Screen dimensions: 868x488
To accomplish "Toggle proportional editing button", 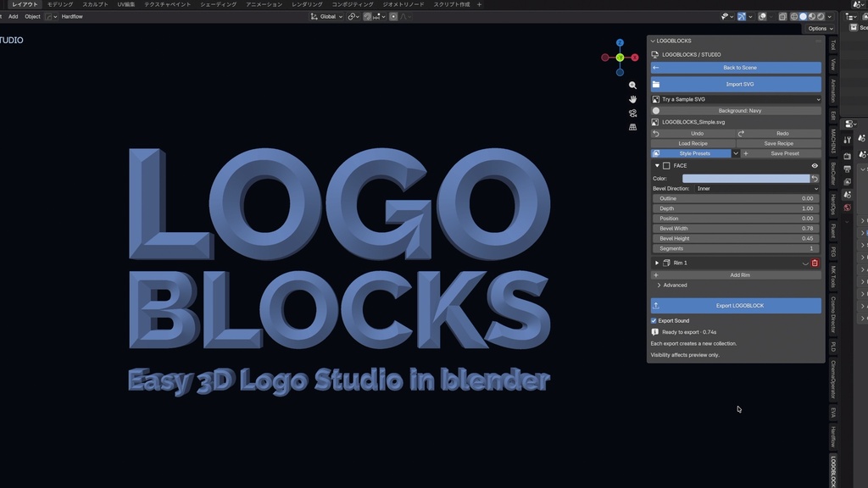I will pyautogui.click(x=393, y=17).
